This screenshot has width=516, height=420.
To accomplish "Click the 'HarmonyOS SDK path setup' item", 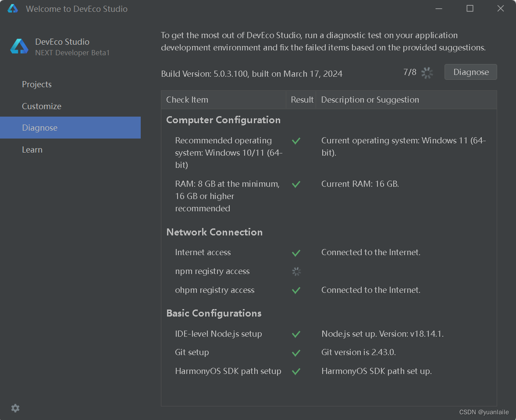I will tap(228, 371).
